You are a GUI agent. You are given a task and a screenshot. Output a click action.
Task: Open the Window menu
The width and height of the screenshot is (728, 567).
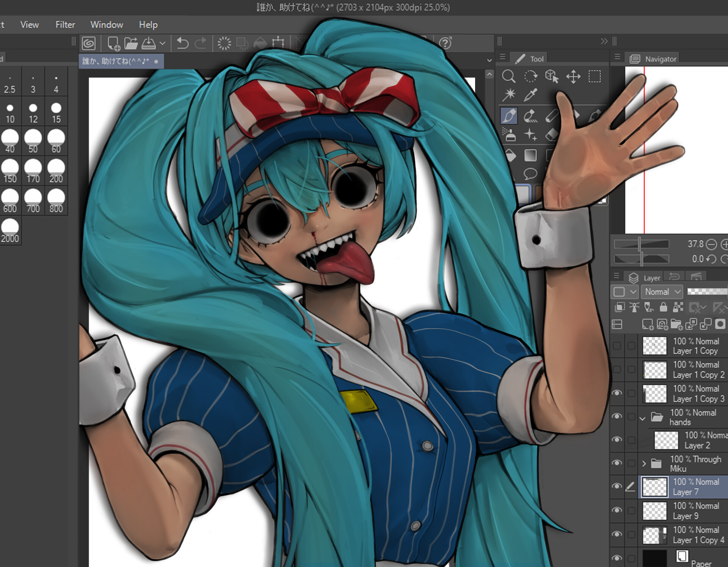(x=107, y=25)
